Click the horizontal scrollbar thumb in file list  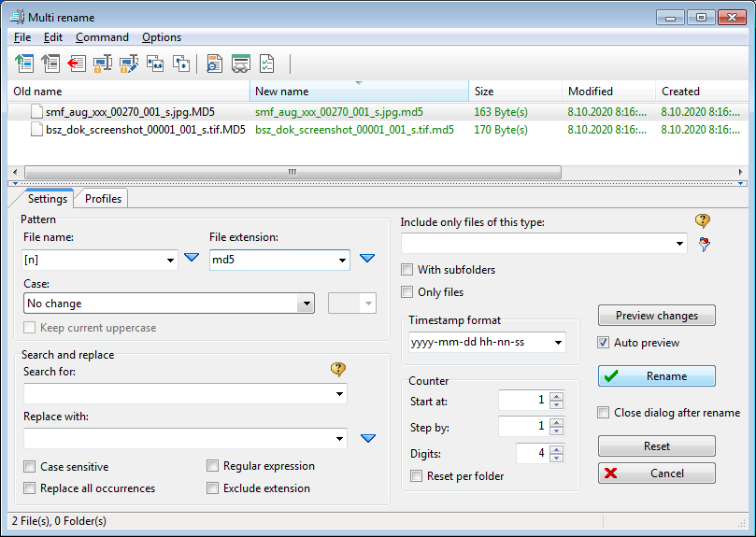point(292,172)
